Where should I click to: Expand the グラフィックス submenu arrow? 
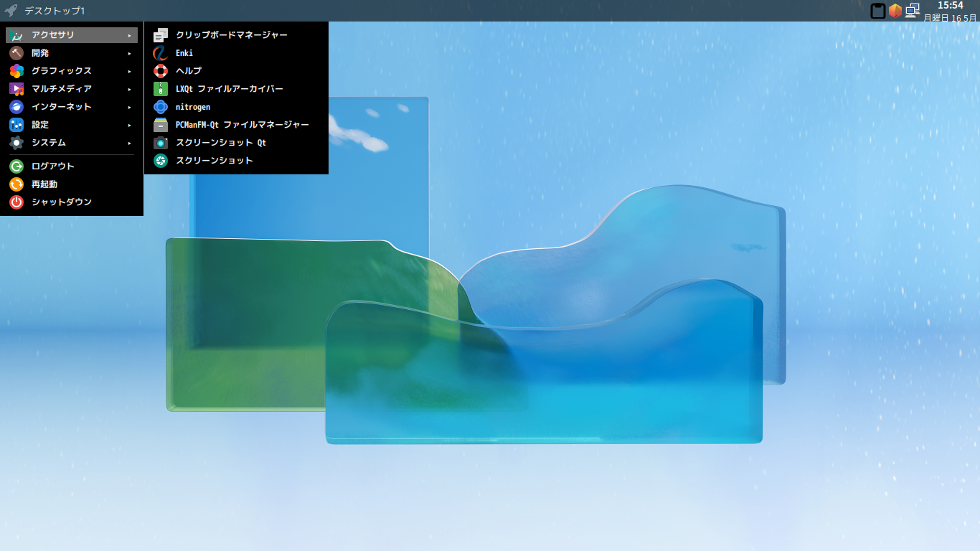130,71
